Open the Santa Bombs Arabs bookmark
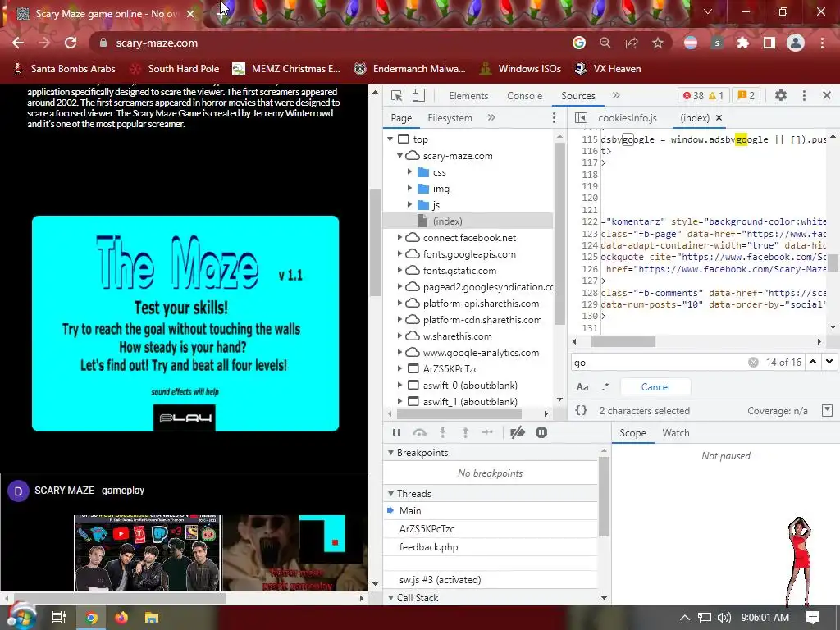Screen dimensions: 840x630 click(64, 69)
